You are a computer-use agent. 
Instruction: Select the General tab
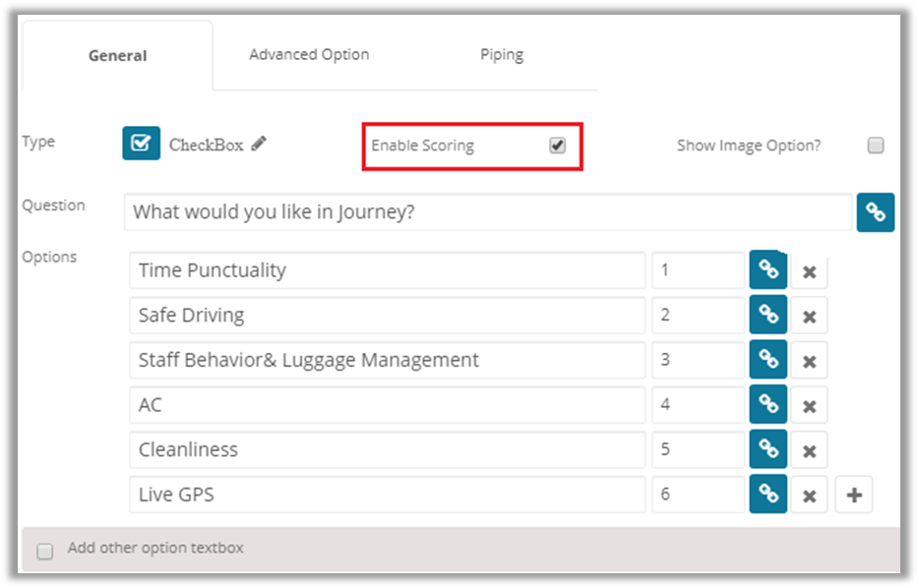click(x=117, y=56)
